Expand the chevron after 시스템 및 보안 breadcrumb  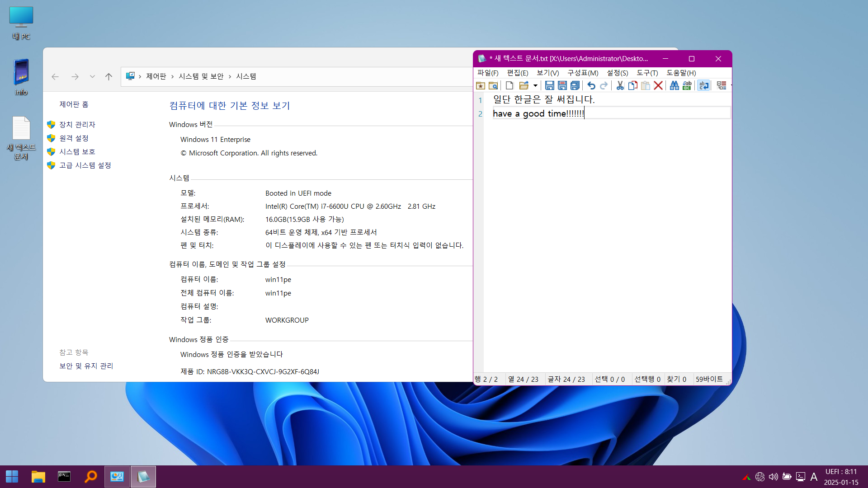230,76
